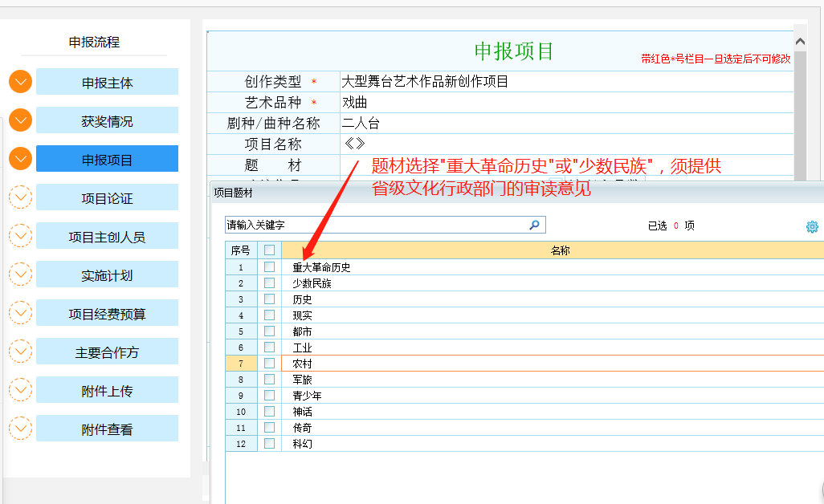The image size is (824, 504).
Task: Click the 名称 column header
Action: 560,250
